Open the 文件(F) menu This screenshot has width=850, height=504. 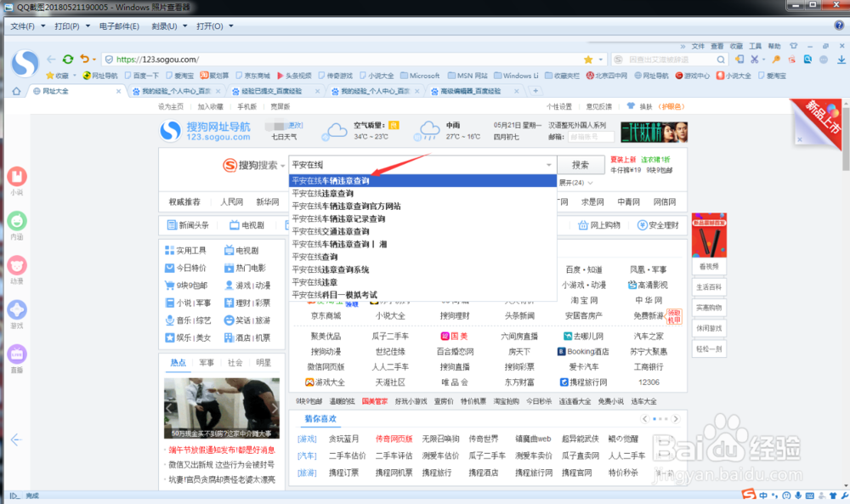pos(23,26)
